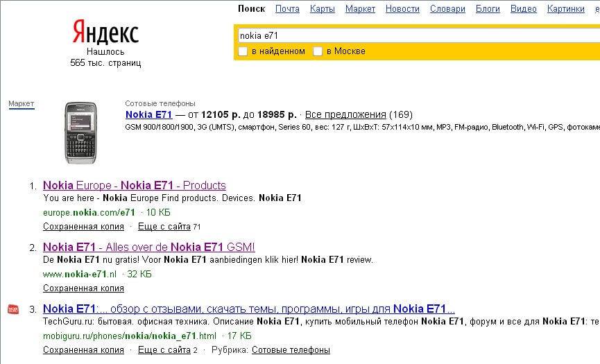Viewport: 600px width, 364px height.
Task: Select the Поиск tab
Action: tap(251, 9)
